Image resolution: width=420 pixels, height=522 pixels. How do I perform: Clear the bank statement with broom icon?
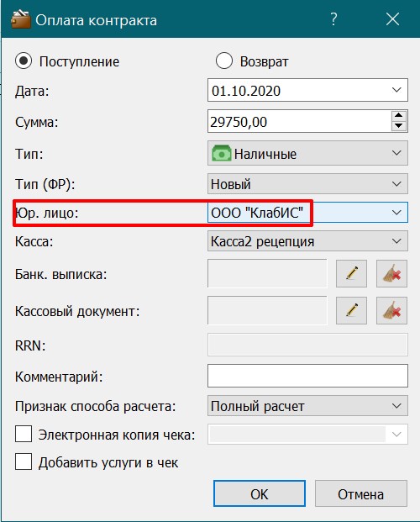(391, 274)
